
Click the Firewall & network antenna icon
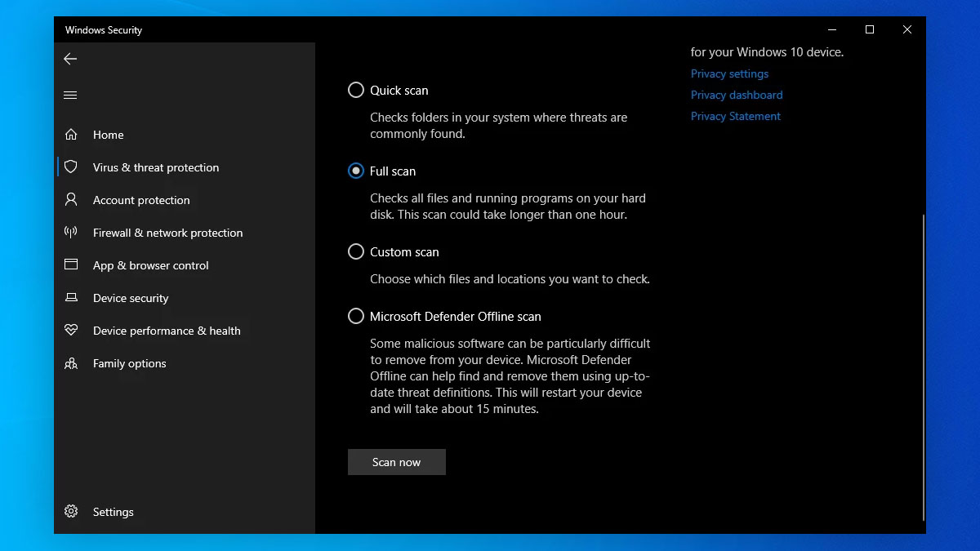(71, 233)
